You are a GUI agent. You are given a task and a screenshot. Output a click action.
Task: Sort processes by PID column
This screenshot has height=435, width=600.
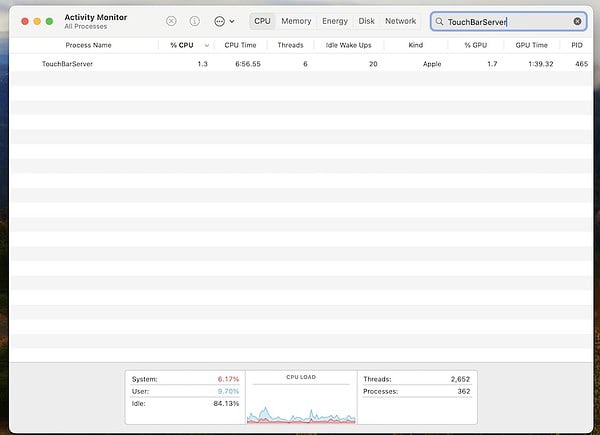[577, 45]
